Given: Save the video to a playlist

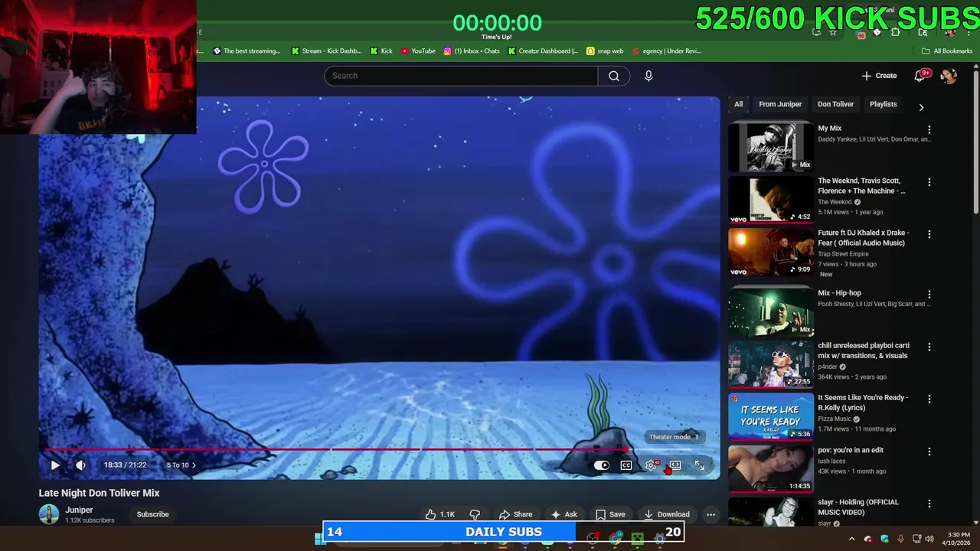Looking at the screenshot, I should 611,514.
